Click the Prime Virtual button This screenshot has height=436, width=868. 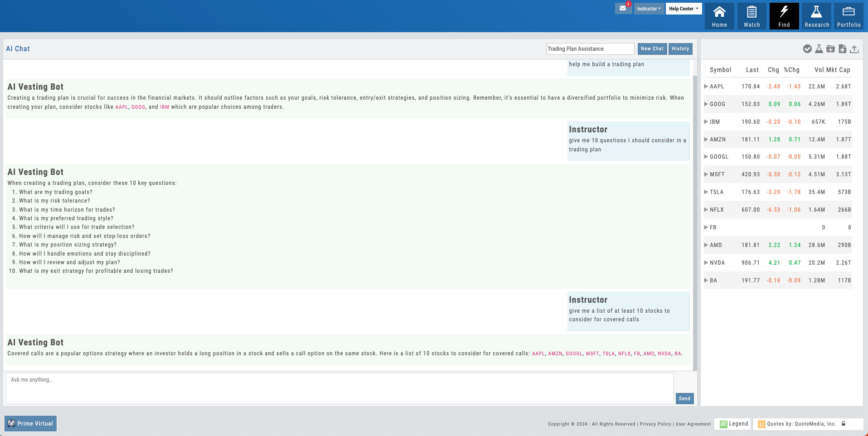click(31, 423)
